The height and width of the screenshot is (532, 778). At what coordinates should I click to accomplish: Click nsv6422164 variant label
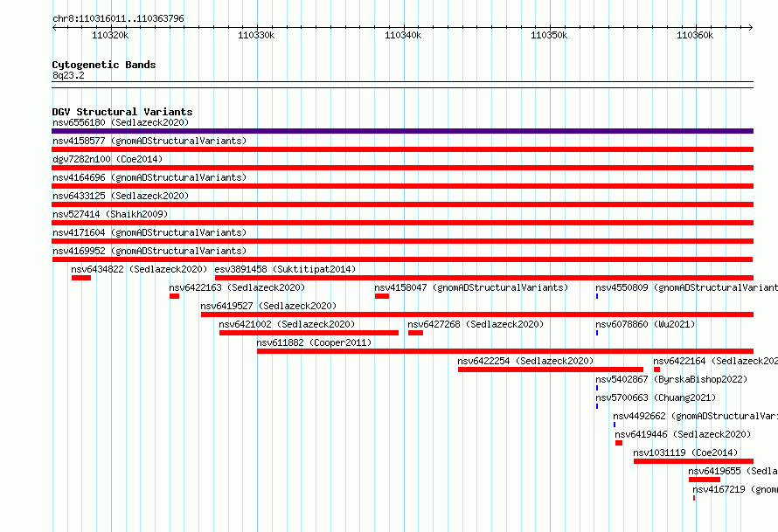click(x=715, y=361)
